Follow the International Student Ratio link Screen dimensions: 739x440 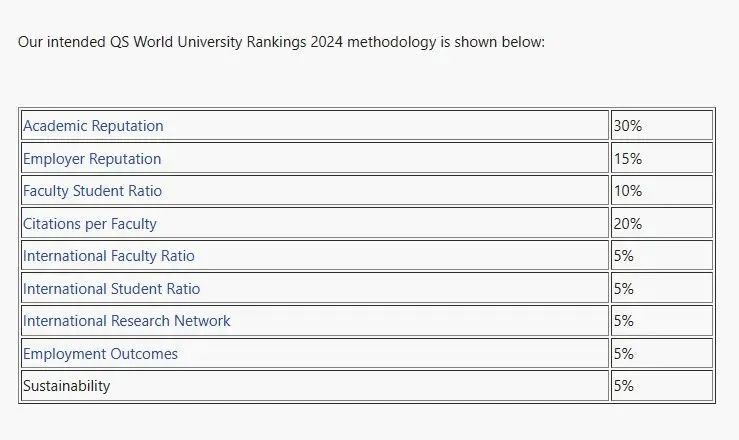111,289
